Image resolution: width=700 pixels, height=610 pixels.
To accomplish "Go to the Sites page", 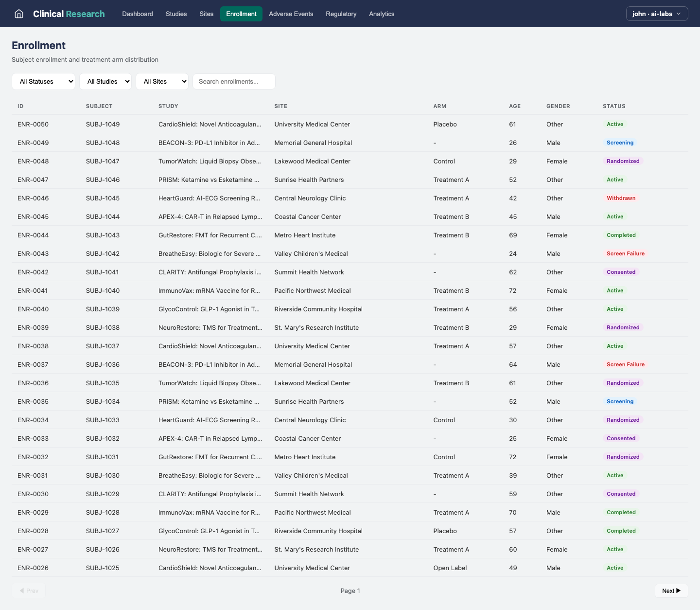I will click(206, 14).
